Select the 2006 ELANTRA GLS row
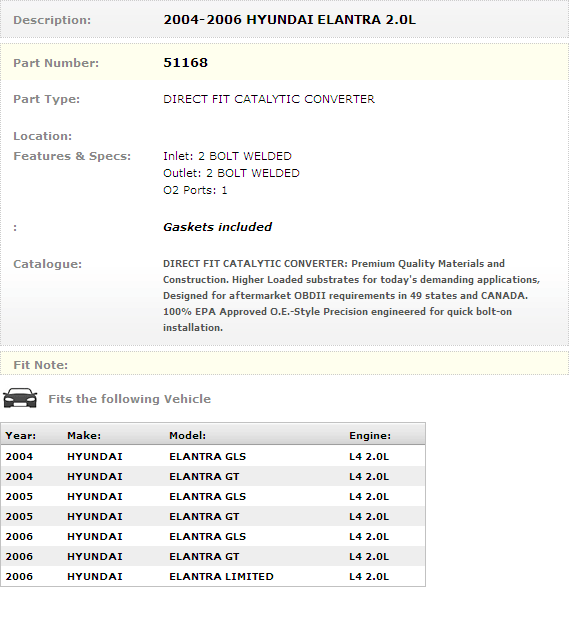The height and width of the screenshot is (625, 570). click(213, 536)
